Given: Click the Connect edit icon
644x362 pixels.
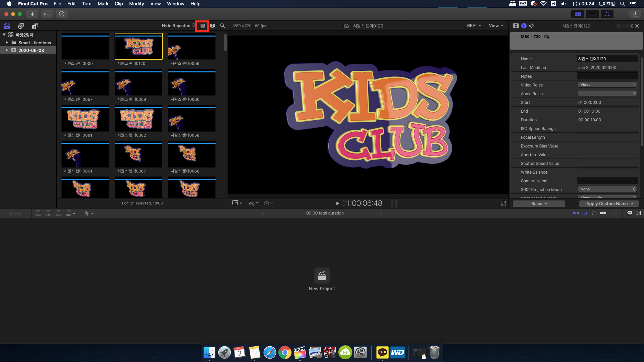Looking at the screenshot, I should click(38, 213).
